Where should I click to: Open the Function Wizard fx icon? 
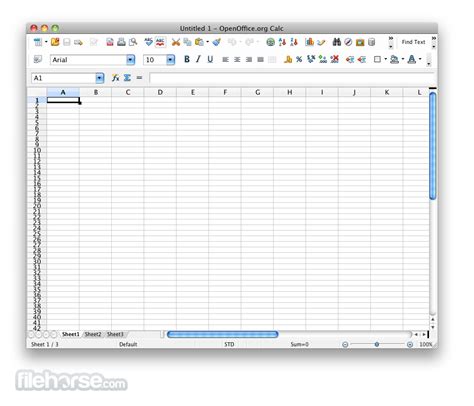116,78
